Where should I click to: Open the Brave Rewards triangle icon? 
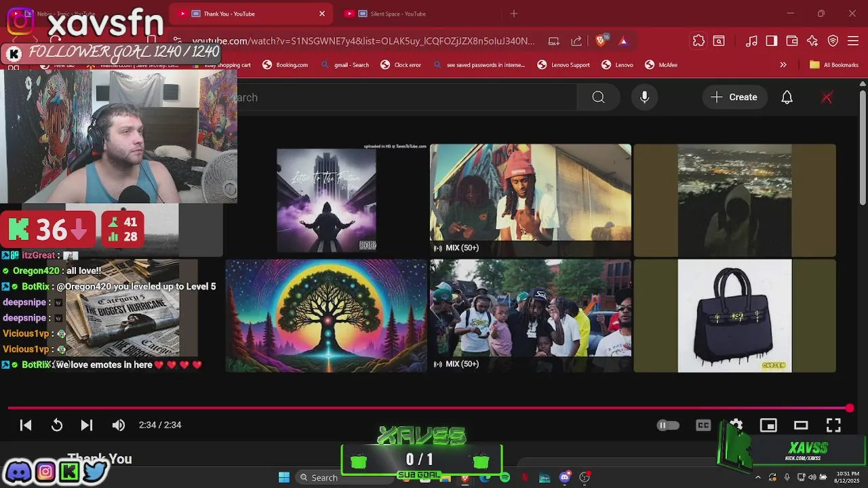[623, 41]
